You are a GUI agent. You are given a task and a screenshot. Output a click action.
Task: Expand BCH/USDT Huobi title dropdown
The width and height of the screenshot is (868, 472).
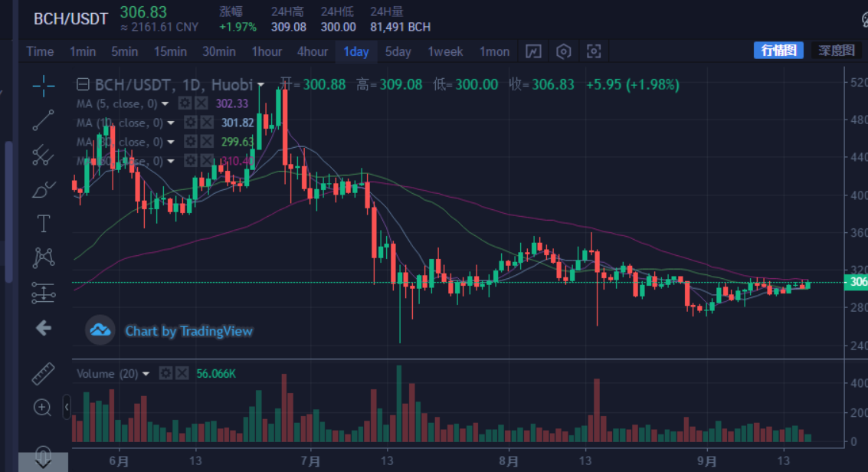pyautogui.click(x=261, y=85)
